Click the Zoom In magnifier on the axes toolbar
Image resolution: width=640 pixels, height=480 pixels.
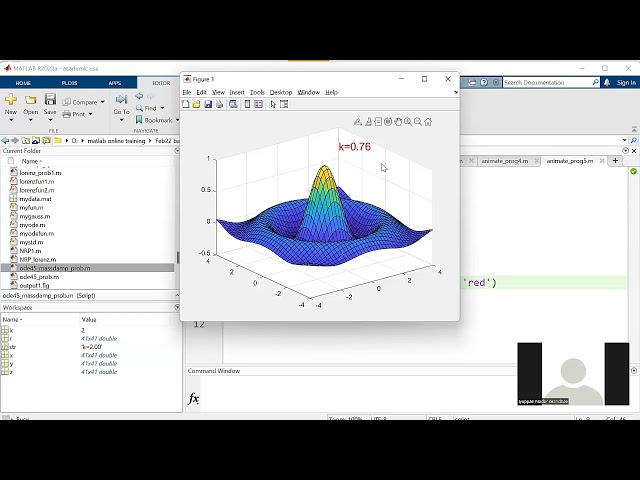408,122
